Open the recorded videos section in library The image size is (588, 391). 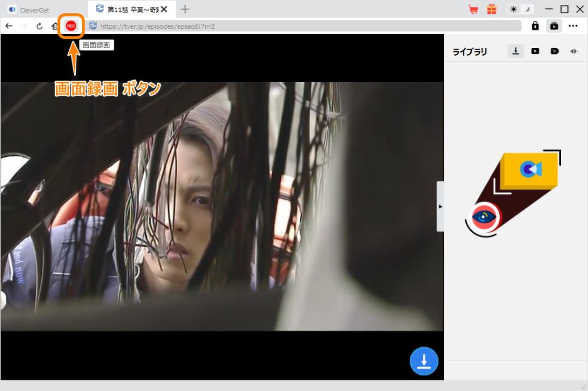point(554,51)
